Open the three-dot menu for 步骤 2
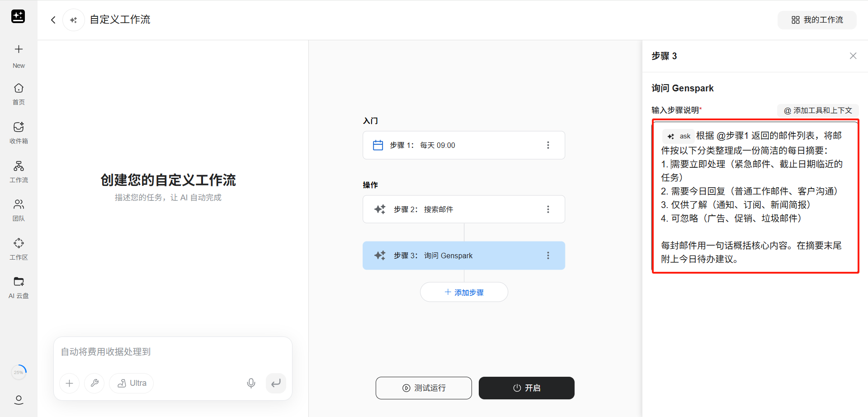Screen dimensions: 868x417 tap(548, 209)
